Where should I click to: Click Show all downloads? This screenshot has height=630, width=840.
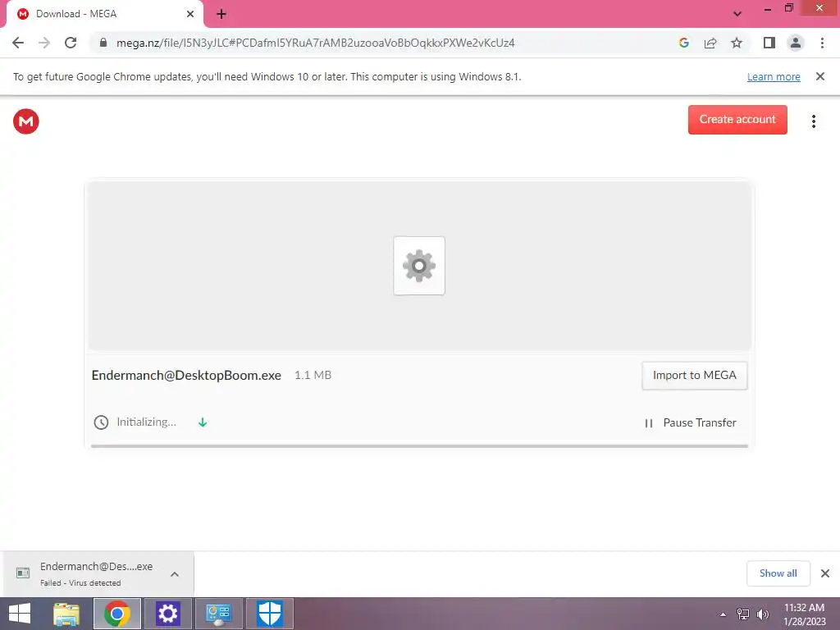pos(778,573)
